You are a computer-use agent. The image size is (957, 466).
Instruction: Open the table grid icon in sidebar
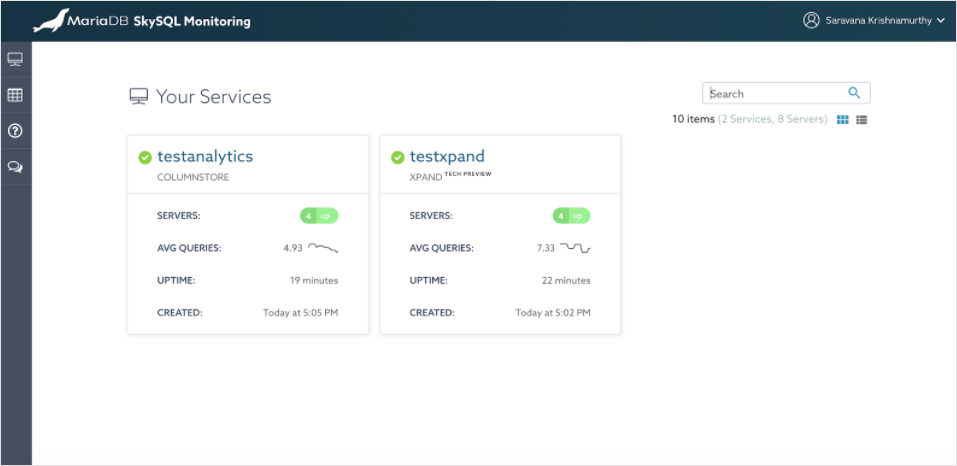(x=15, y=96)
